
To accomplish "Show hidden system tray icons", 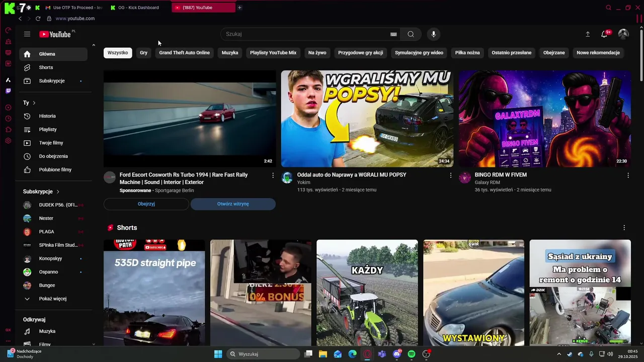I will 559,354.
